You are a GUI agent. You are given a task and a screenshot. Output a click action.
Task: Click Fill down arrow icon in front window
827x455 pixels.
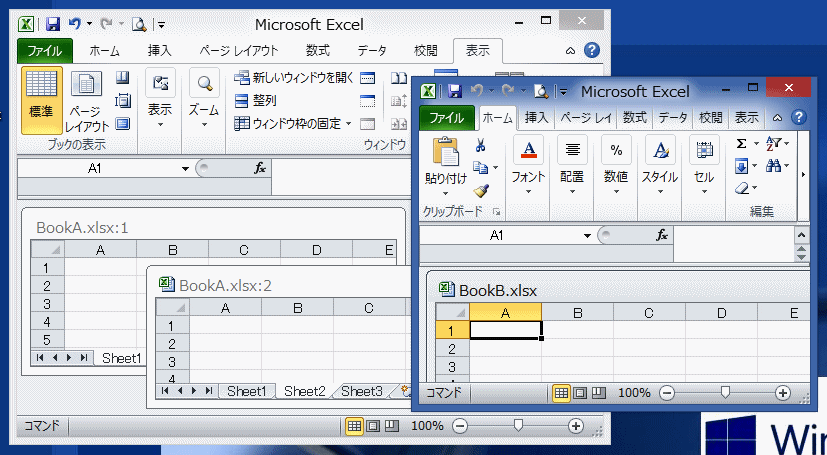point(742,167)
